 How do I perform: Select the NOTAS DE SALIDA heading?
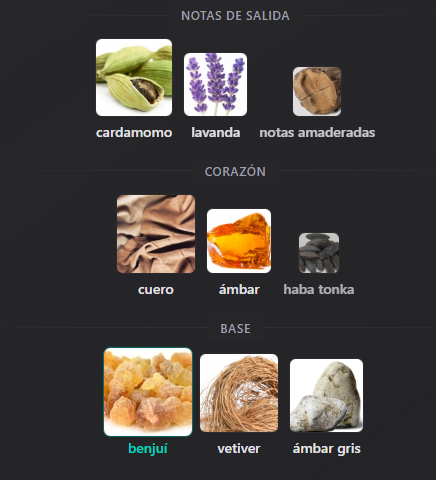coord(235,16)
